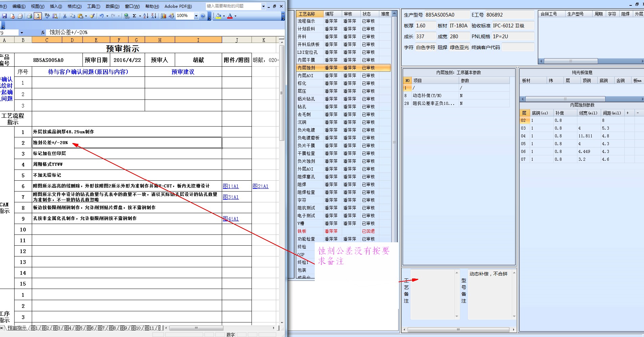Apply the Fill Color bucket
Image resolution: width=644 pixels, height=337 pixels.
pos(218,16)
